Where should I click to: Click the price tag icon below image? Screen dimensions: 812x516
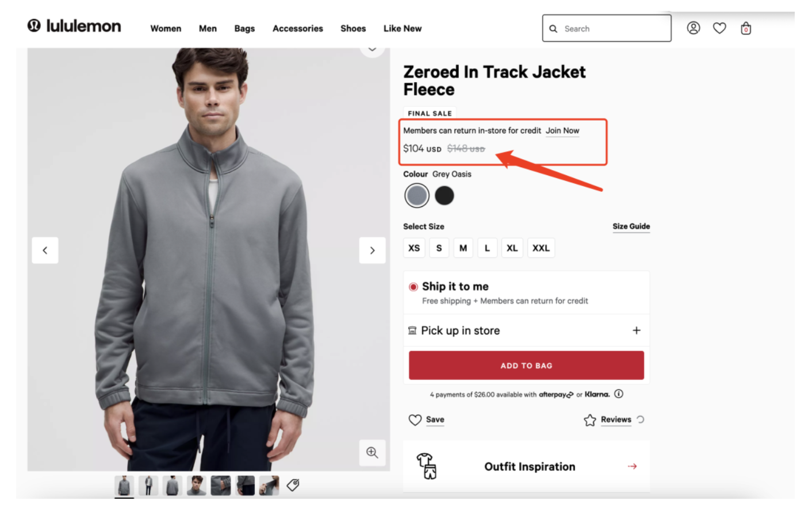coord(293,485)
